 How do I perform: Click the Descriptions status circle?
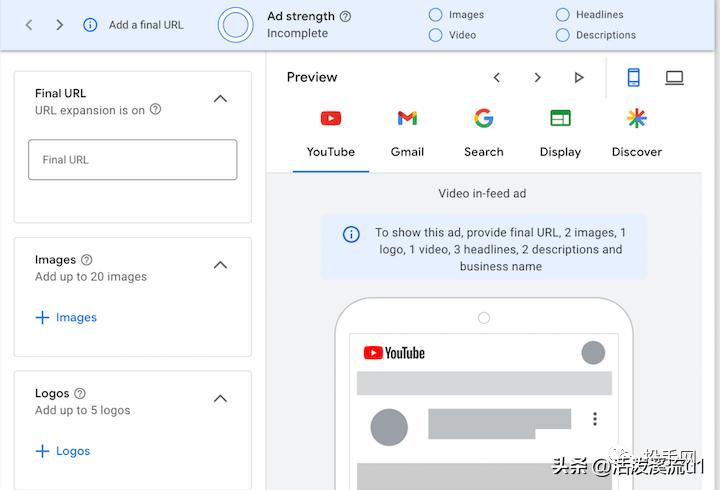(x=562, y=35)
